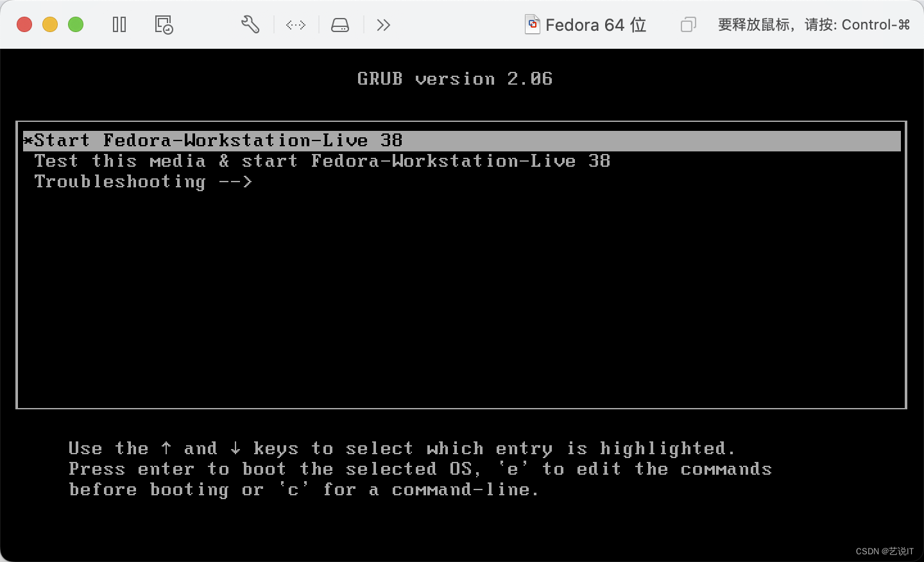Viewport: 924px width, 562px height.
Task: Click the 'before booting or c' line
Action: (304, 490)
